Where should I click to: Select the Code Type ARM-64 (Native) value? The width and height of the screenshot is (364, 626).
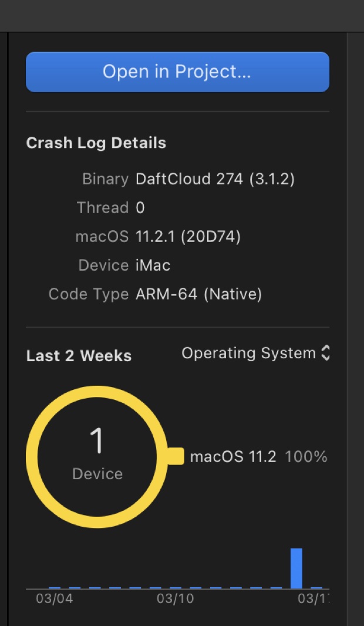tap(198, 294)
